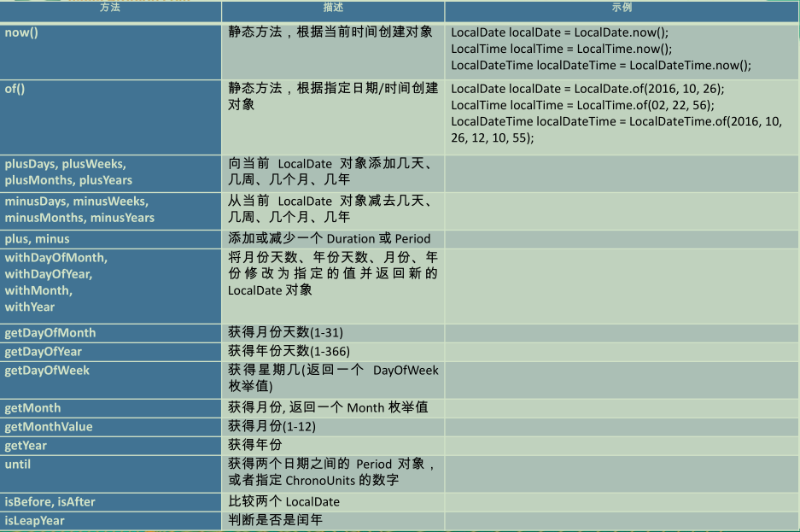Click the isBefore, isAfter row
This screenshot has height=532, width=800.
pyautogui.click(x=111, y=502)
